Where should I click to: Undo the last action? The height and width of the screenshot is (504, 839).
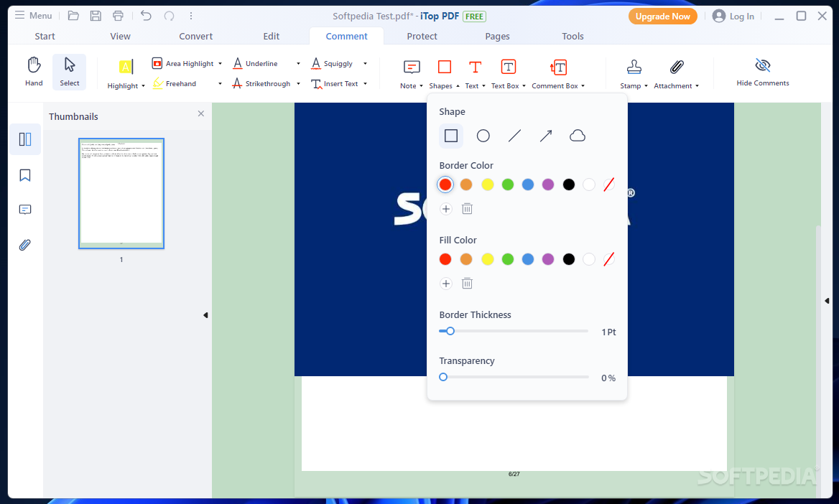click(146, 16)
